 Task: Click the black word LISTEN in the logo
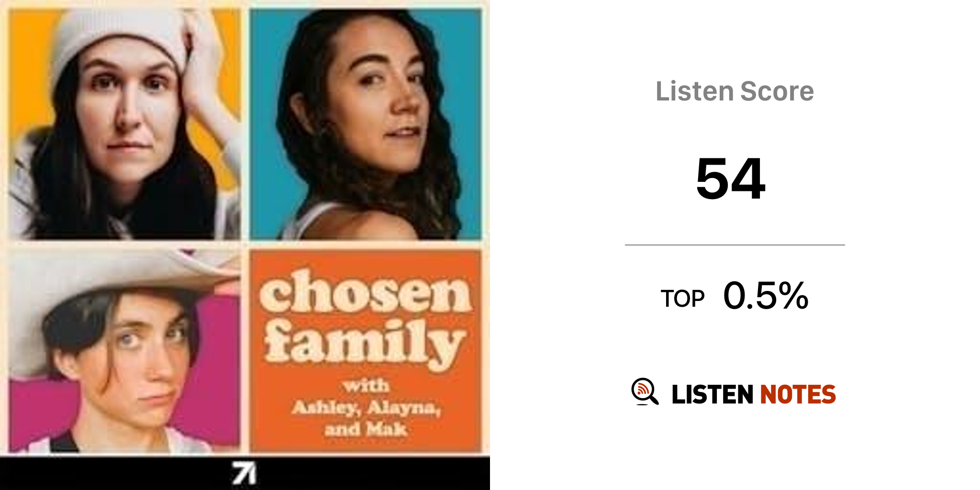click(x=712, y=395)
